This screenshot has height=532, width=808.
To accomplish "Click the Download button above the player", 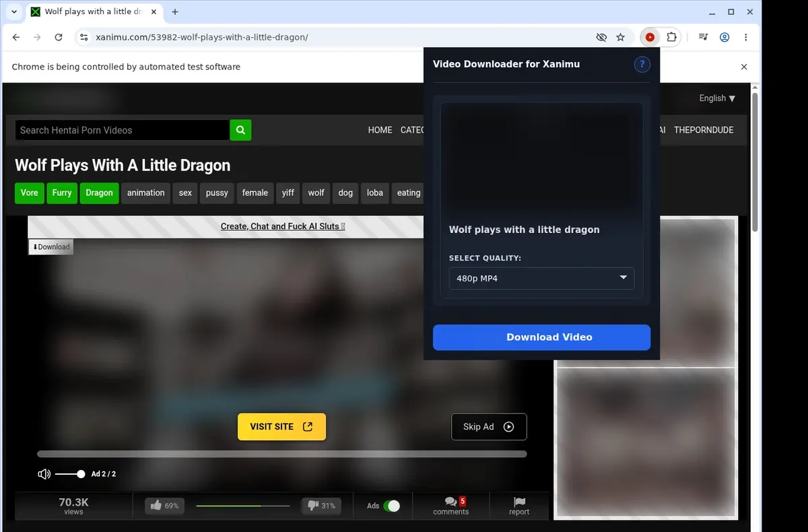I will tap(50, 247).
